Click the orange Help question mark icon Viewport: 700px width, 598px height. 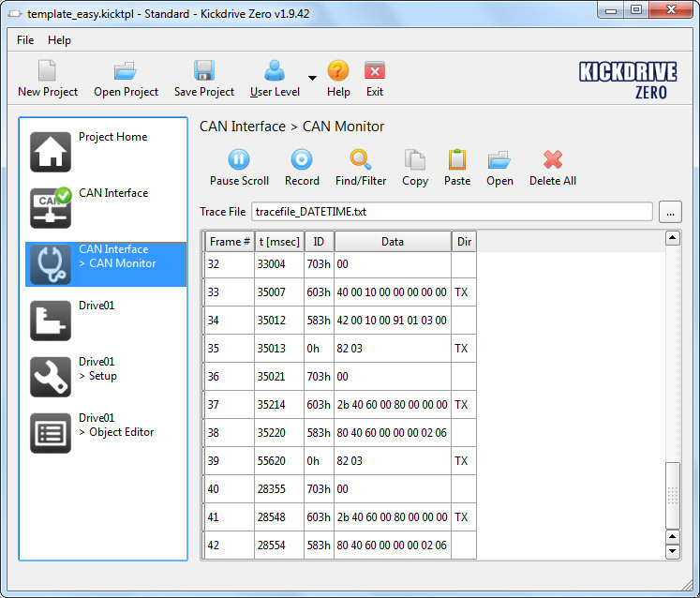(x=338, y=70)
